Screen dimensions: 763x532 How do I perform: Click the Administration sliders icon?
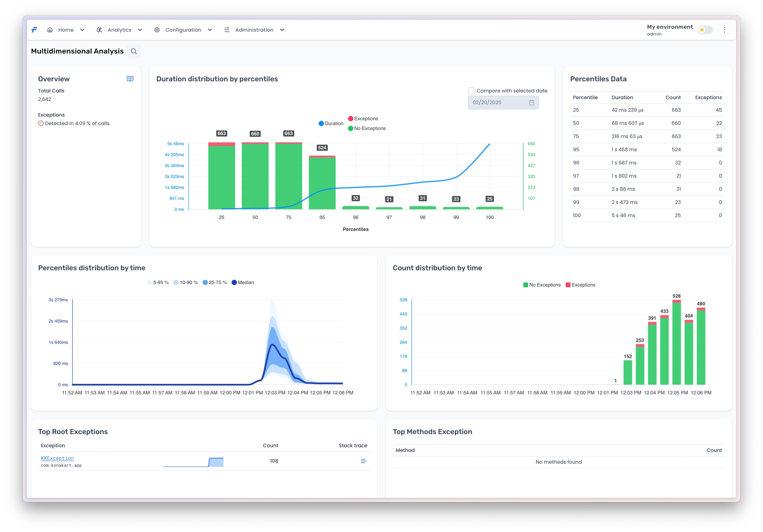(x=227, y=30)
